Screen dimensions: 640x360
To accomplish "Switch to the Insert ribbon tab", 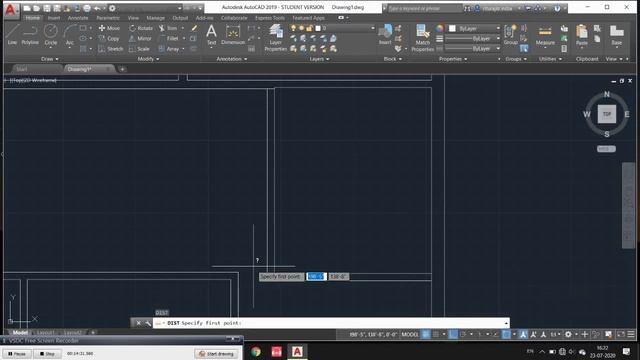I will (x=53, y=18).
